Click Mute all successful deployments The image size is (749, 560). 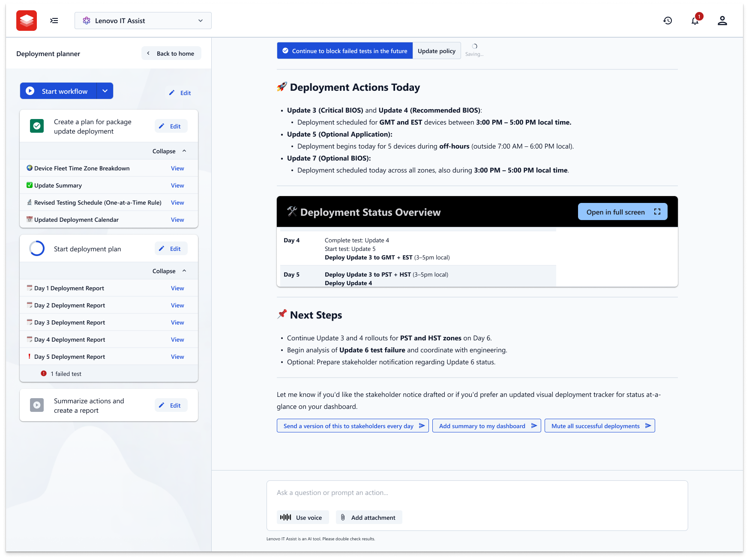point(600,426)
